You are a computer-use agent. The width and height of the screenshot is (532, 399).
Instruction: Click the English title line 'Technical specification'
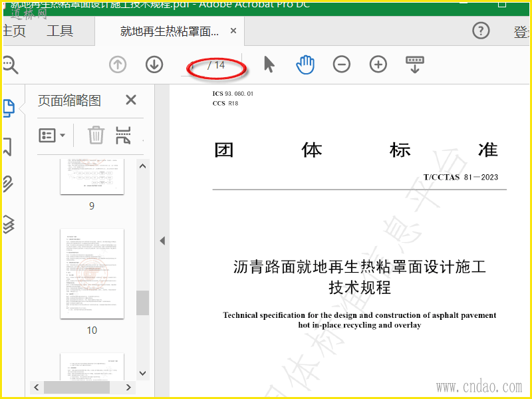click(x=360, y=315)
